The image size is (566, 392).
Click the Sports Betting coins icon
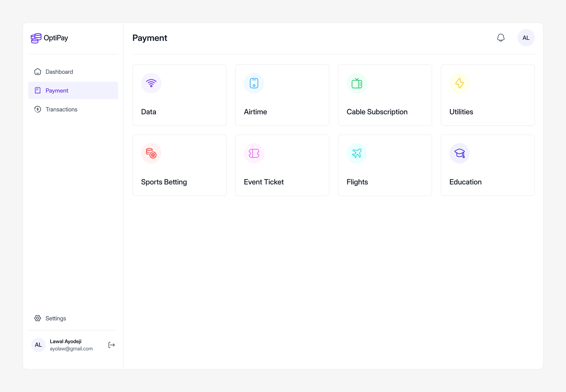click(151, 153)
